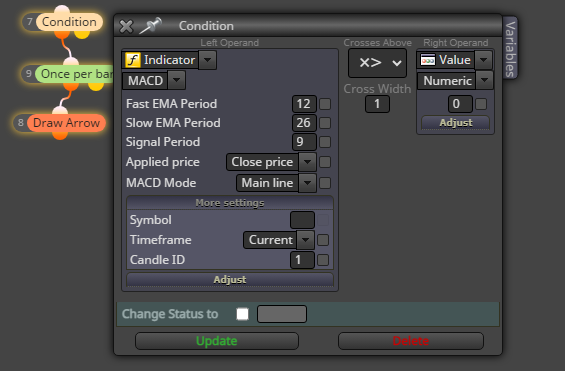Click the orange output connector under Draw Arrow node
565x371 pixels.
coord(60,136)
